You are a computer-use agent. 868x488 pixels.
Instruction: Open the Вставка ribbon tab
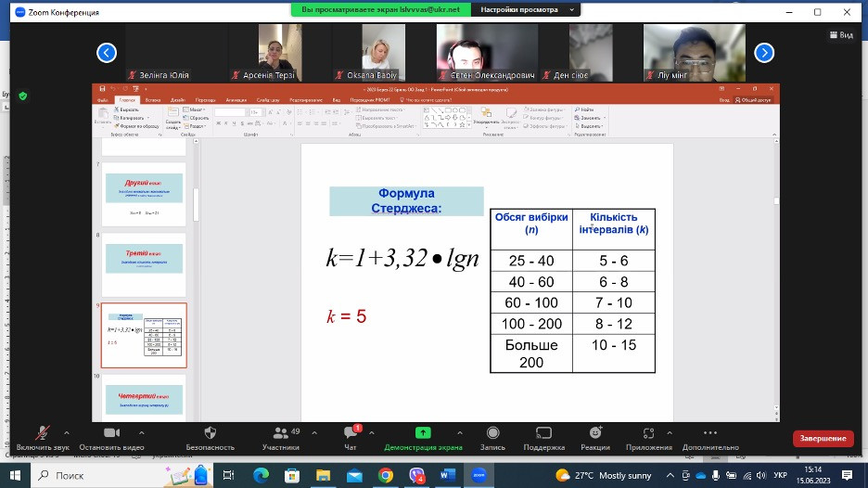(153, 100)
